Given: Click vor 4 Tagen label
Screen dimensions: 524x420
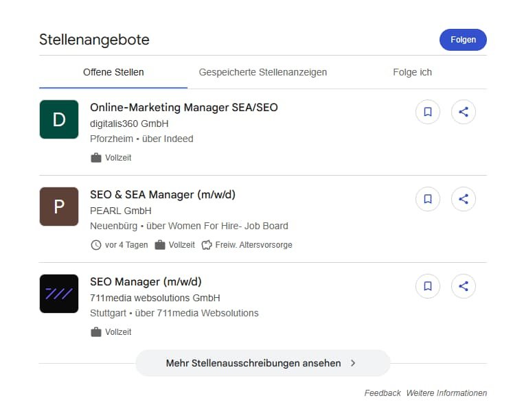Looking at the screenshot, I should tap(126, 245).
